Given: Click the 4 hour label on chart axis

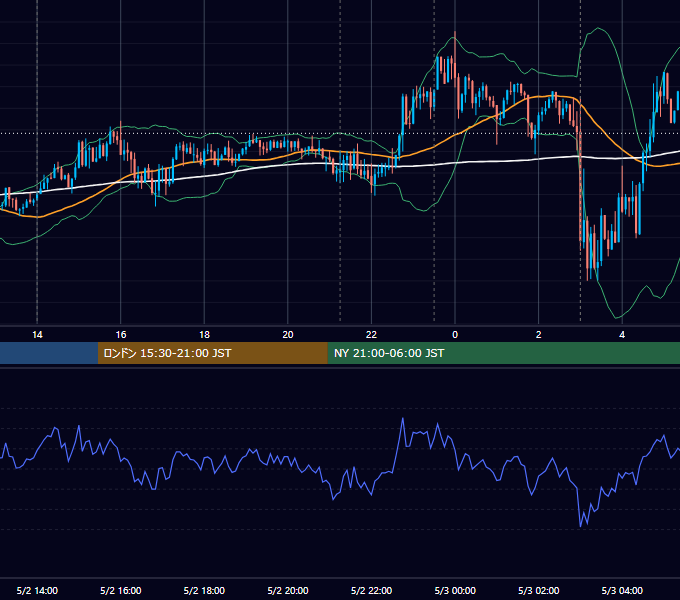Looking at the screenshot, I should [x=622, y=335].
